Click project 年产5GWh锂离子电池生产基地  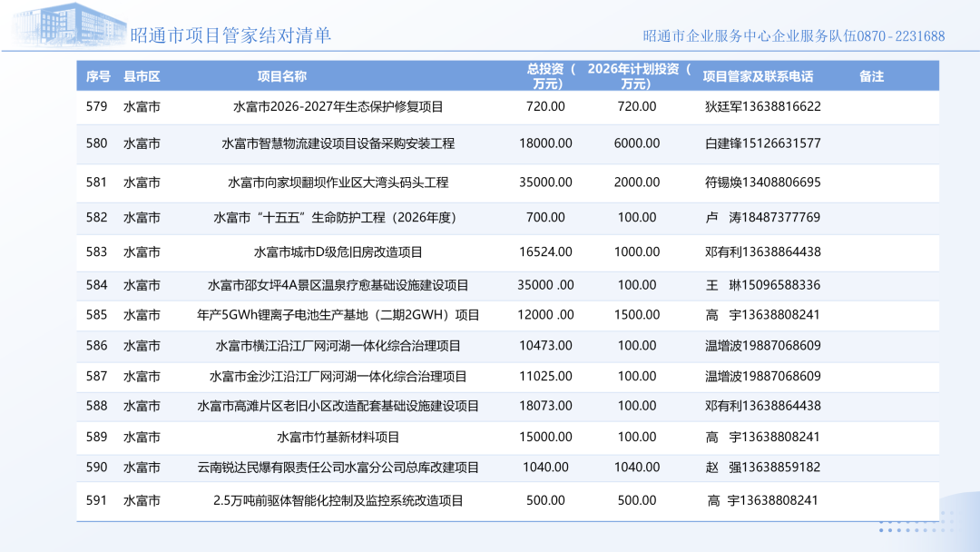(x=338, y=315)
